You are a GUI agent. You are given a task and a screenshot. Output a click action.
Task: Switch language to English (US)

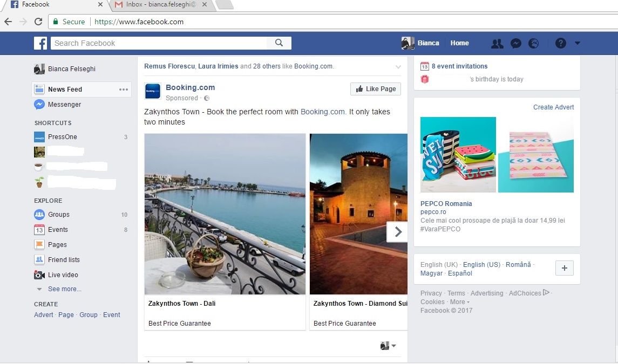(481, 265)
